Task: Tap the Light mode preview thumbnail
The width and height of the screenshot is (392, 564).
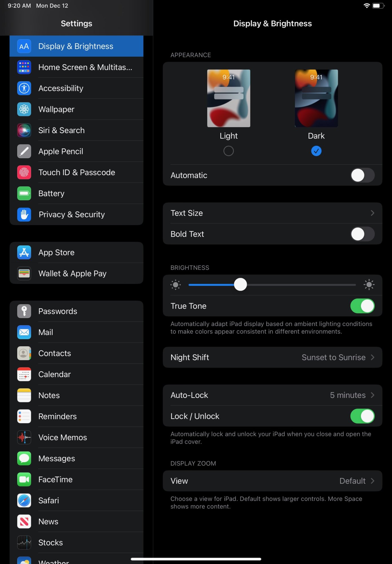Action: pyautogui.click(x=229, y=98)
